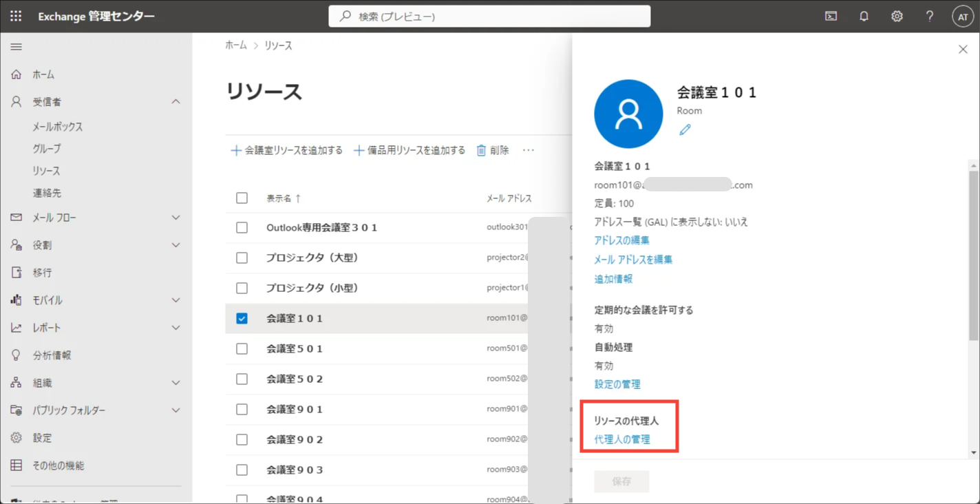Open リソース in sidebar
Image resolution: width=980 pixels, height=504 pixels.
click(46, 171)
